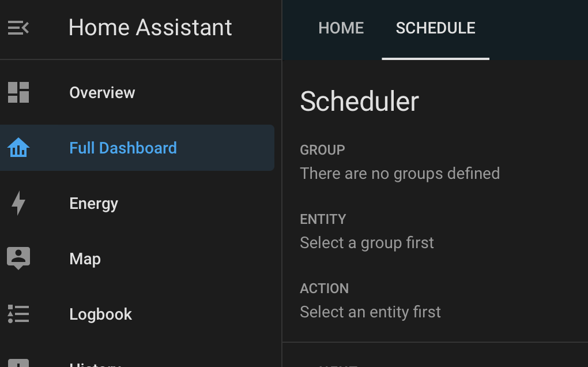This screenshot has width=588, height=367.
Task: Switch to the HOME tab
Action: [x=341, y=28]
